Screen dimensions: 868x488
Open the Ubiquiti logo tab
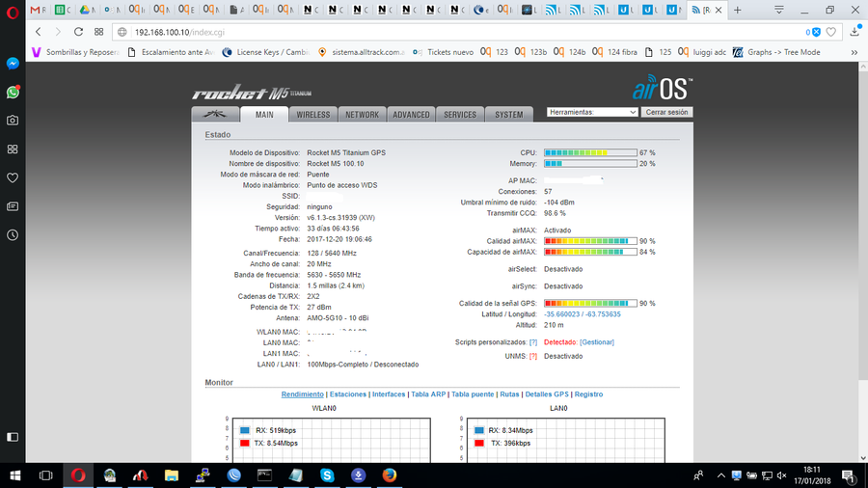[x=215, y=114]
